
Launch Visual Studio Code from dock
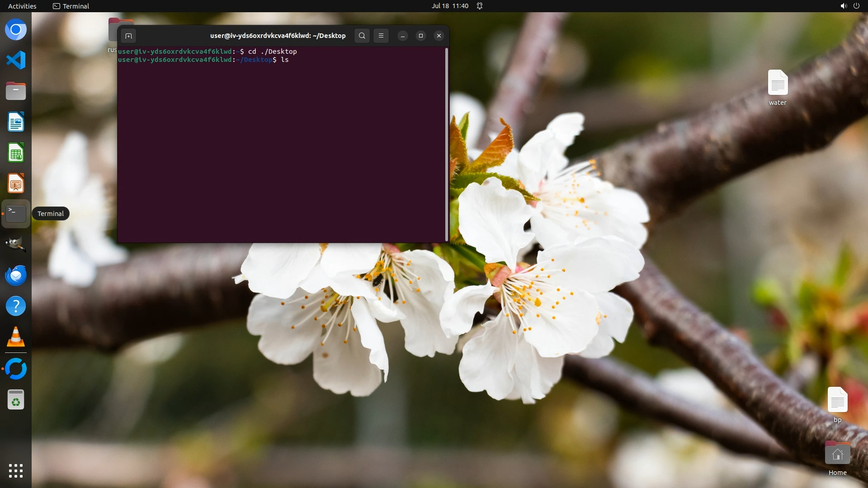[x=16, y=60]
